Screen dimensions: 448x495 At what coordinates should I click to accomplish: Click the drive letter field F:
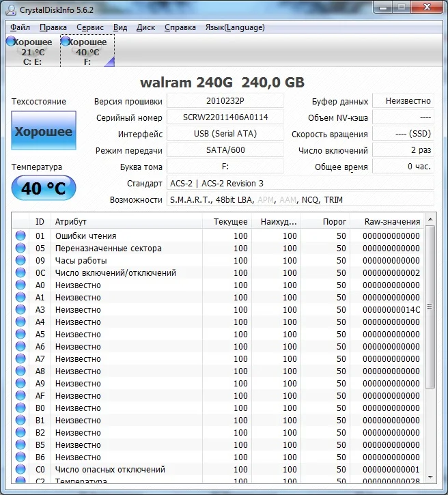pos(225,167)
